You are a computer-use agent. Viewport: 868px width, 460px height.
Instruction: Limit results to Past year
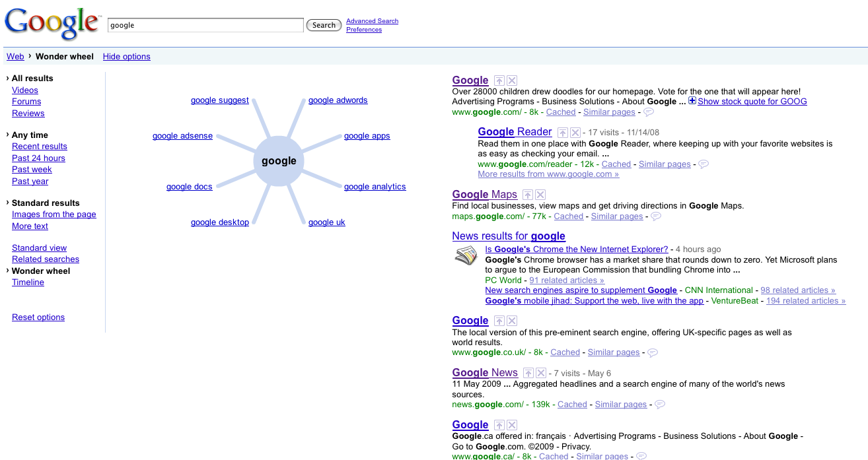[x=30, y=181]
